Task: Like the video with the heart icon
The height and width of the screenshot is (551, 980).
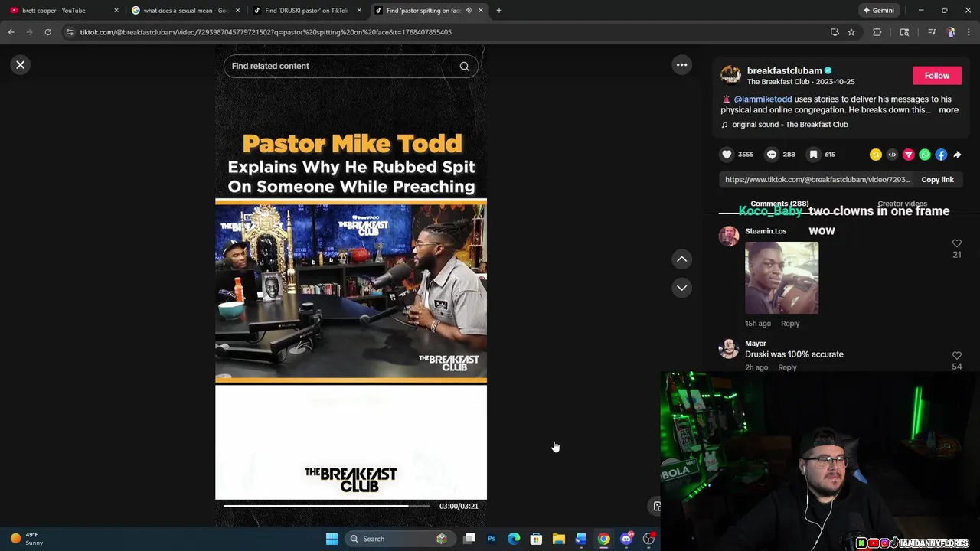Action: (727, 155)
